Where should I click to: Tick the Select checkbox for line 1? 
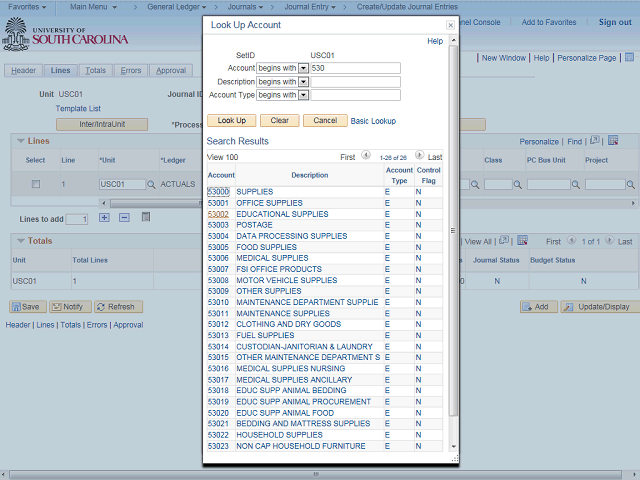36,185
